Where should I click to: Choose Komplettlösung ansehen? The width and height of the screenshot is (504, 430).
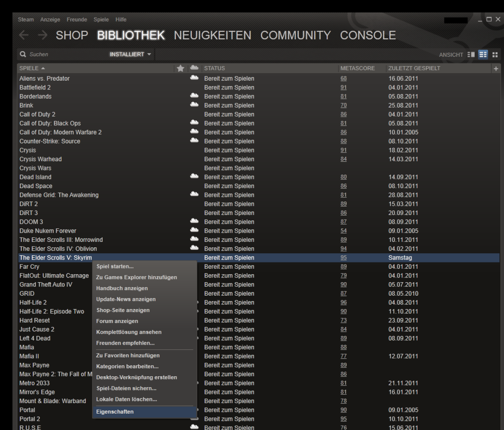click(145, 332)
